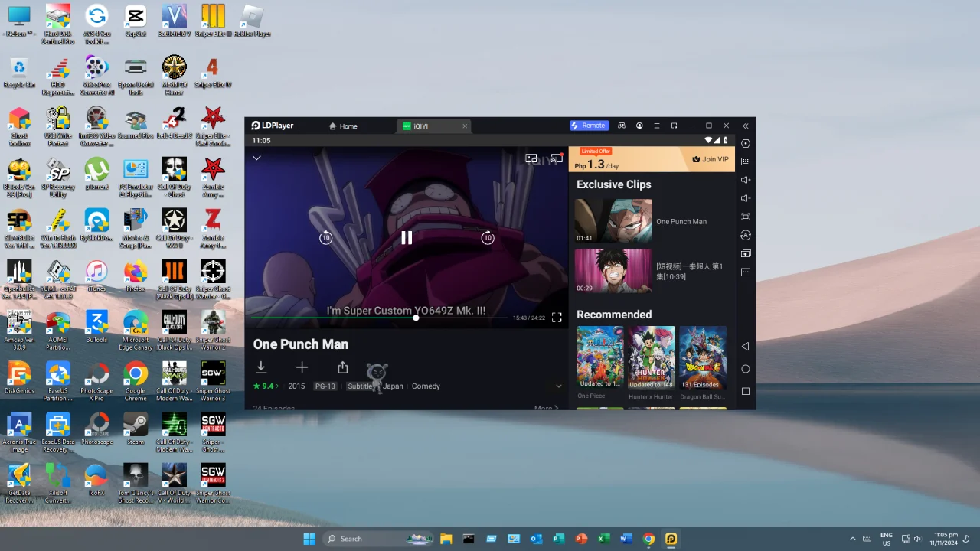This screenshot has height=551, width=980.
Task: Click the Android home circle button
Action: (x=746, y=369)
